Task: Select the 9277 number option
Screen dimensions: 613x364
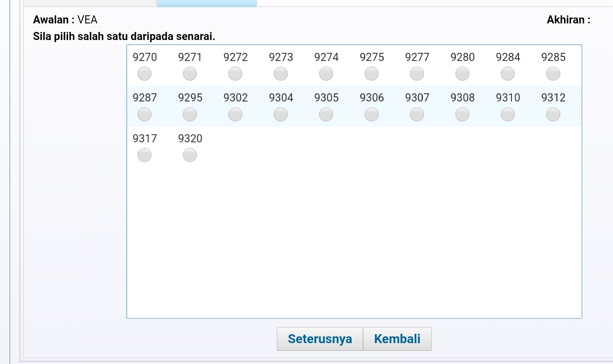Action: pos(417,74)
